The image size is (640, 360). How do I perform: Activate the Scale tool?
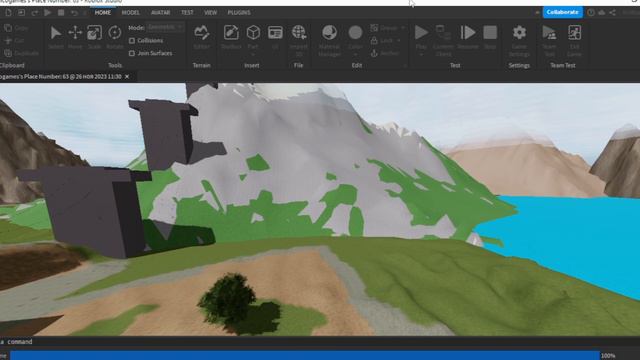point(94,33)
